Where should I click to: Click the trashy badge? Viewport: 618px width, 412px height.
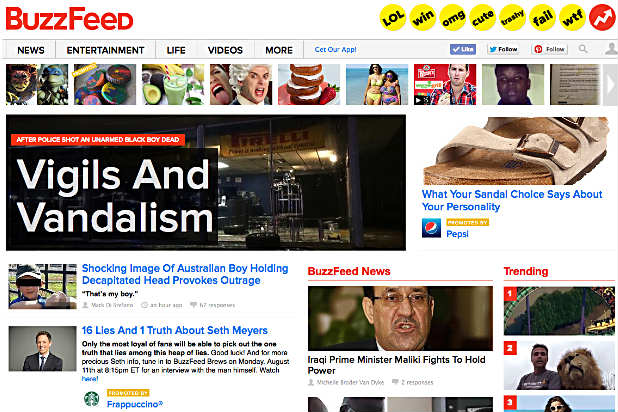pyautogui.click(x=512, y=17)
